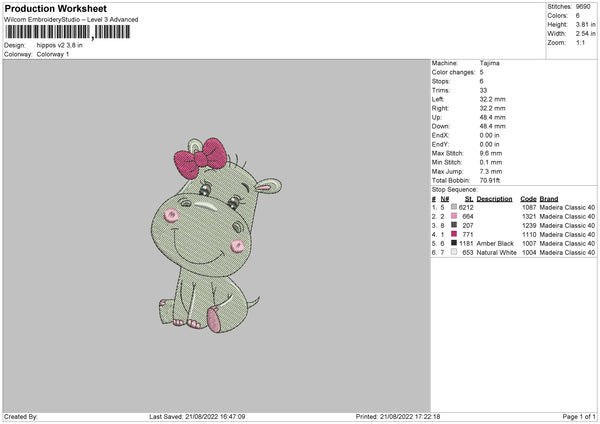Viewport: 600px width, 424px height.
Task: Click the 'Stop Sequence:' heading
Action: coord(455,190)
